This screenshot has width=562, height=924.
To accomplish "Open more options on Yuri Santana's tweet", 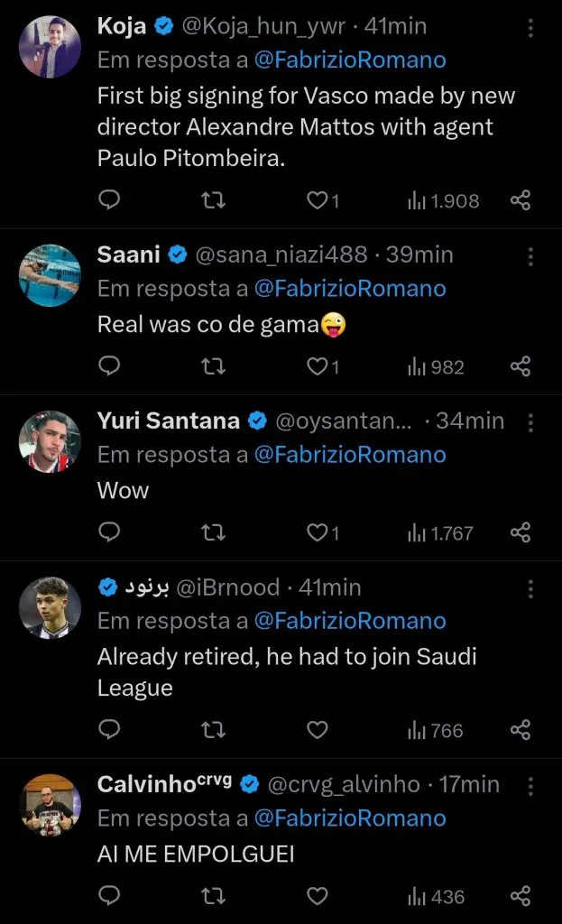I will 530,421.
